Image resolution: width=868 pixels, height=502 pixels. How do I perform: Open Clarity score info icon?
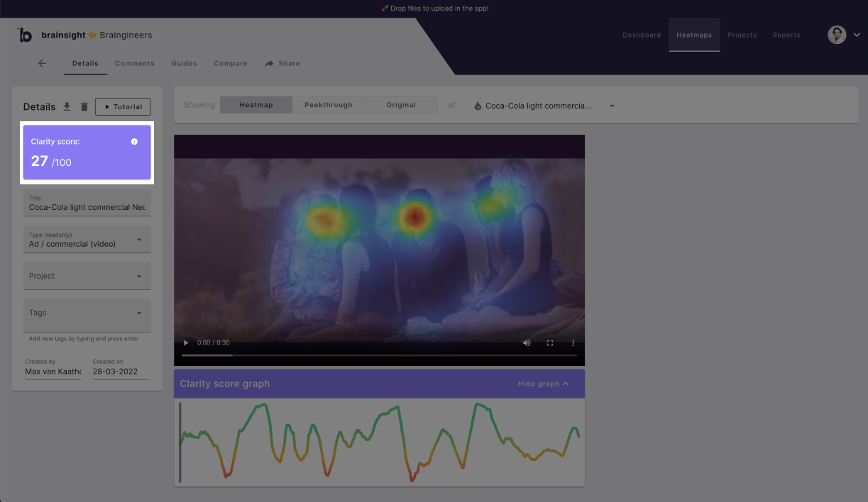click(x=134, y=142)
